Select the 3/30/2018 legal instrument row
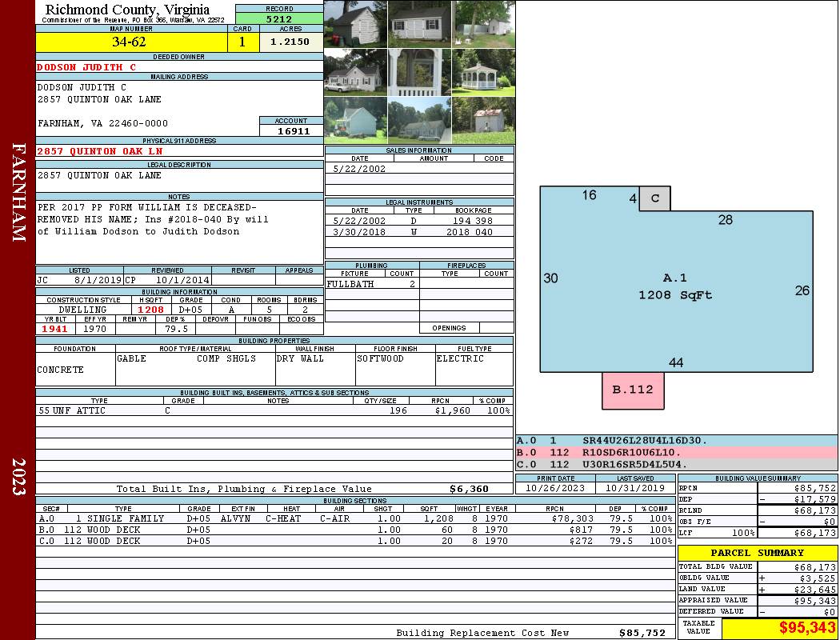840x640 pixels. pos(419,232)
